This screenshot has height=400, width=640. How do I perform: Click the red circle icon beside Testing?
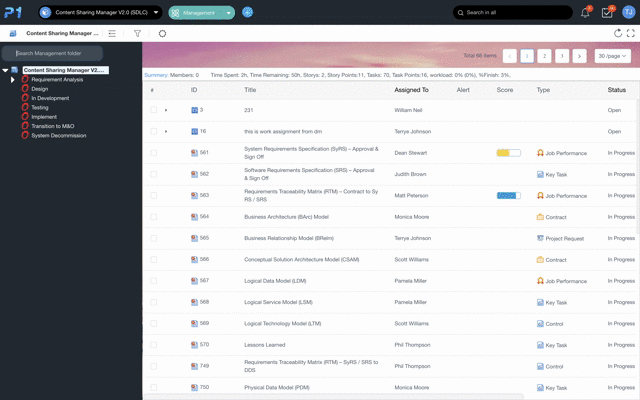click(25, 107)
